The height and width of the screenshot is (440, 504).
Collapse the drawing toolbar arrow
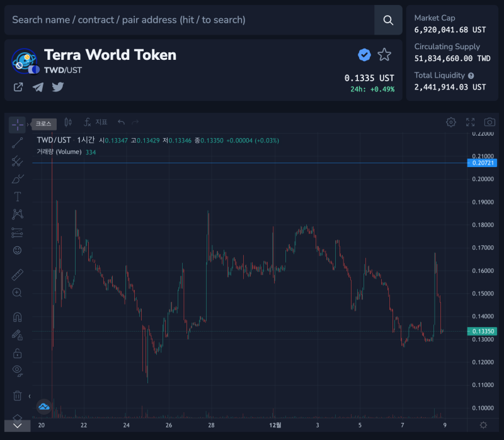(30, 397)
